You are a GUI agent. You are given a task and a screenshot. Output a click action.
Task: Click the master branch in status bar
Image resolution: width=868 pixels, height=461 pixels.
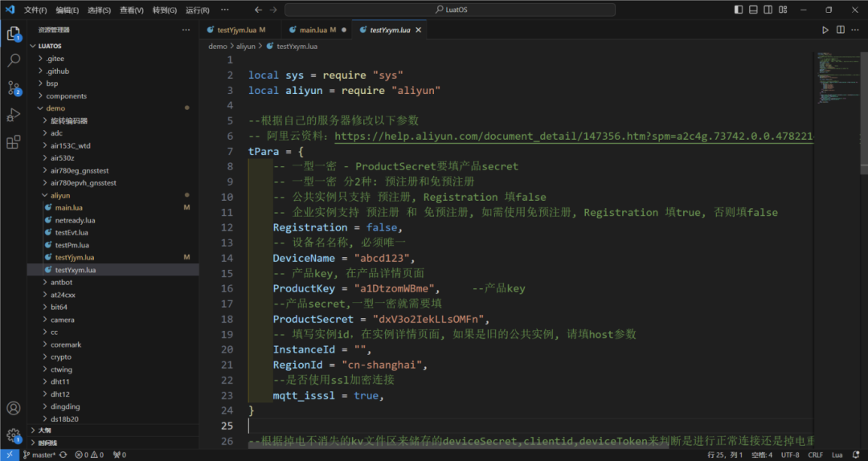39,455
